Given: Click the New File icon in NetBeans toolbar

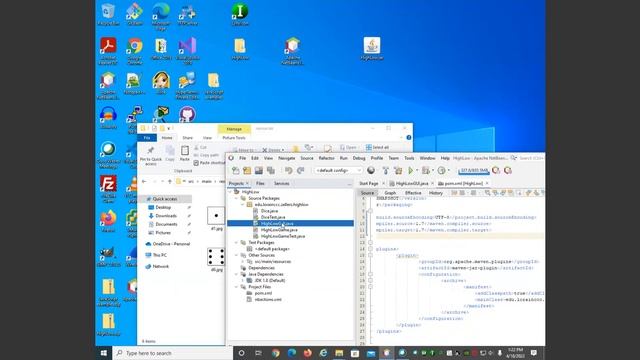Looking at the screenshot, I should 236,171.
